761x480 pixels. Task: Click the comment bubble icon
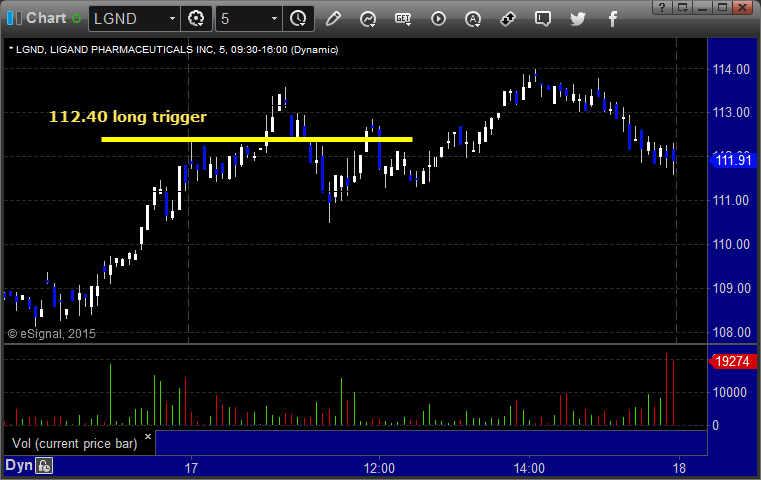pyautogui.click(x=543, y=19)
